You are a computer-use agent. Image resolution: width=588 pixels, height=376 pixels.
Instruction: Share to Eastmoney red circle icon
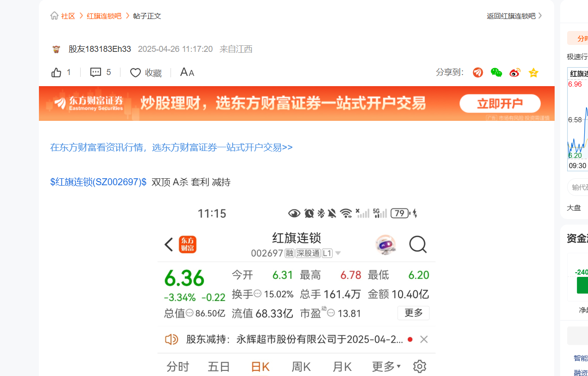[x=478, y=73]
